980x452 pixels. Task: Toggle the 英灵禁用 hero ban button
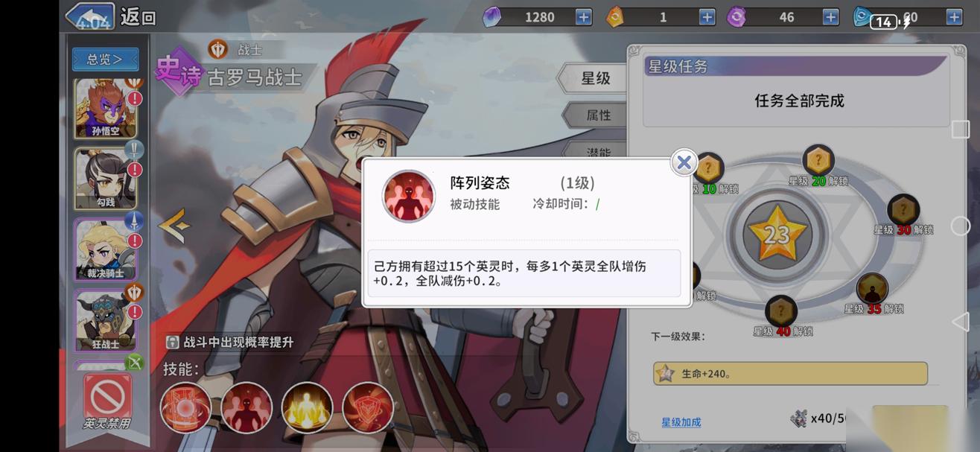point(107,401)
